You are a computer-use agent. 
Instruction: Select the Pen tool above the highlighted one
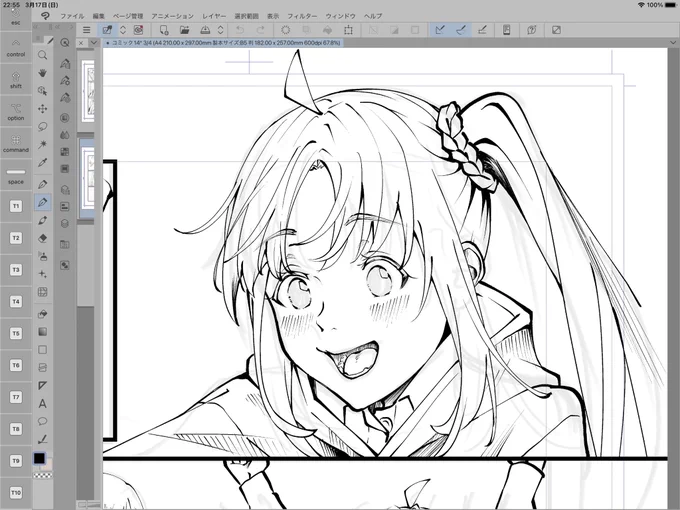tap(42, 184)
